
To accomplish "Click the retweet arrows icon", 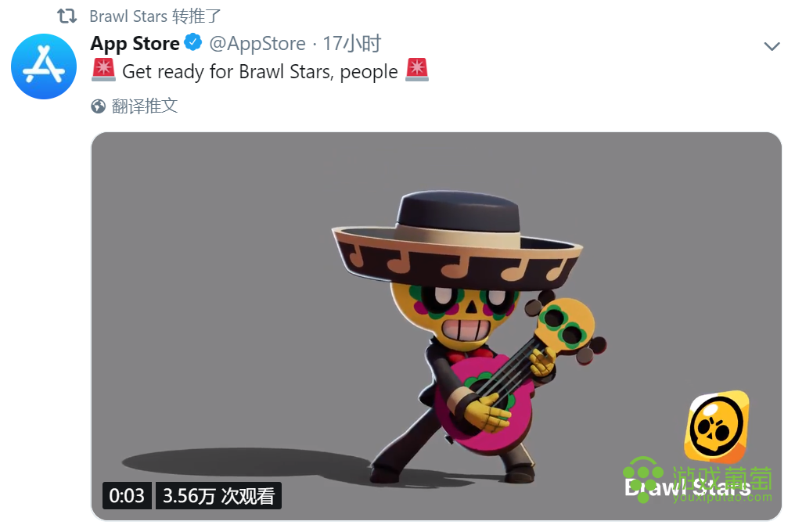I will click(67, 16).
